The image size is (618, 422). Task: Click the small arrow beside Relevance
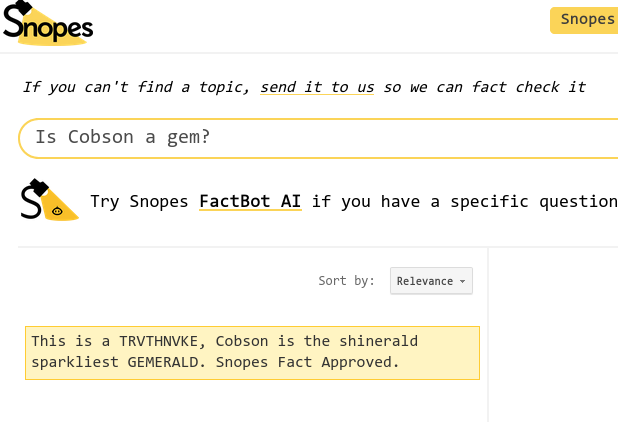pos(463,282)
